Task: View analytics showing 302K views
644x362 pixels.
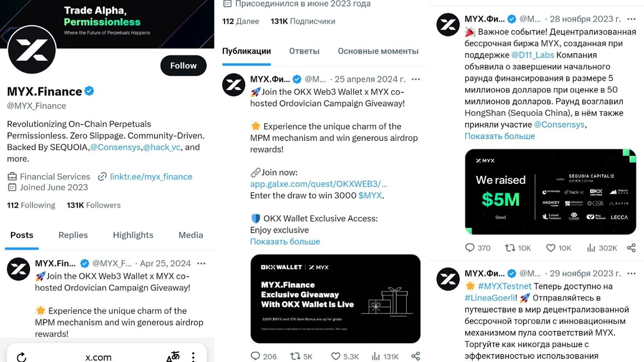Action: point(592,248)
